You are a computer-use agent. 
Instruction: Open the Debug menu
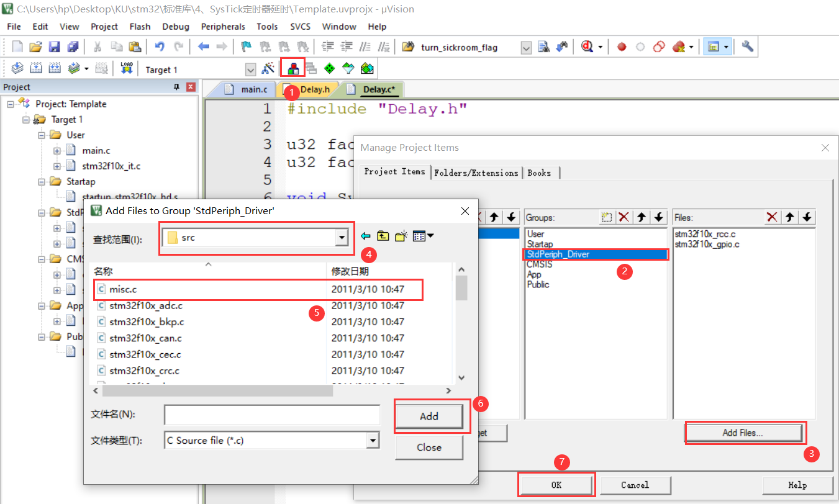pos(176,27)
